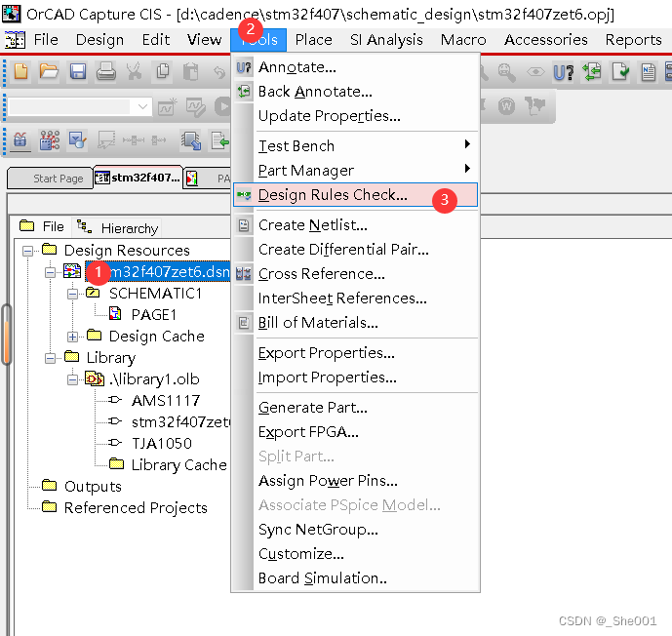Open the Place menu
Screen dimensions: 672x636
pos(314,40)
